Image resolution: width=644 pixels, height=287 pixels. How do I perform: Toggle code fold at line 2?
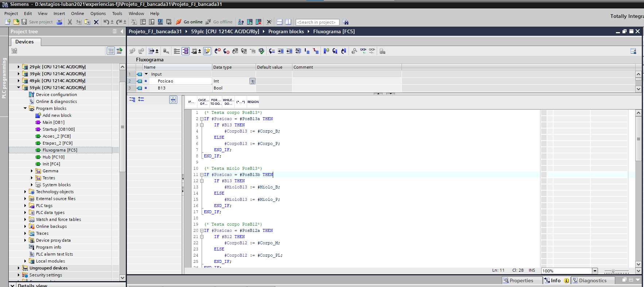tap(202, 119)
